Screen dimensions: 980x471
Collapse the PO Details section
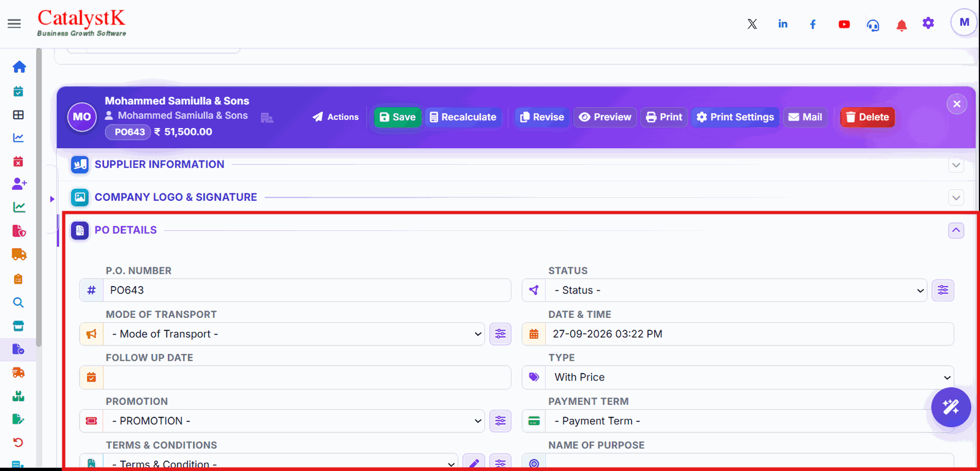(956, 230)
